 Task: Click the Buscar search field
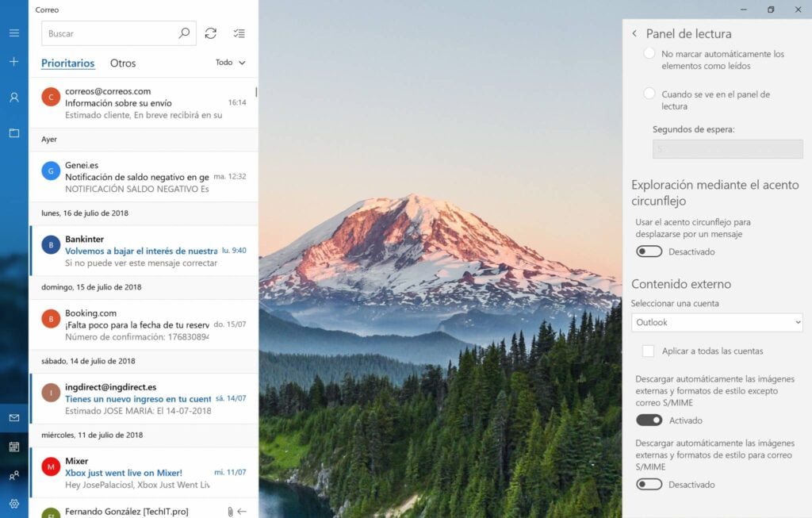[x=109, y=33]
